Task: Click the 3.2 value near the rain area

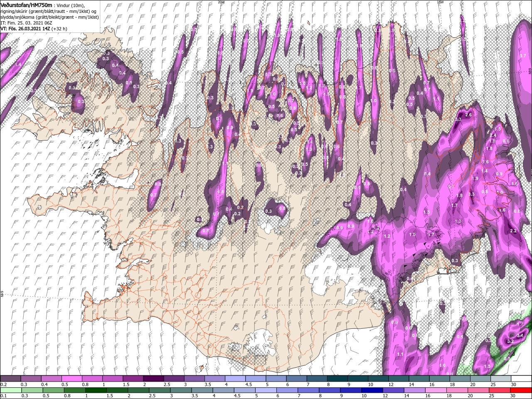Action: coord(510,342)
